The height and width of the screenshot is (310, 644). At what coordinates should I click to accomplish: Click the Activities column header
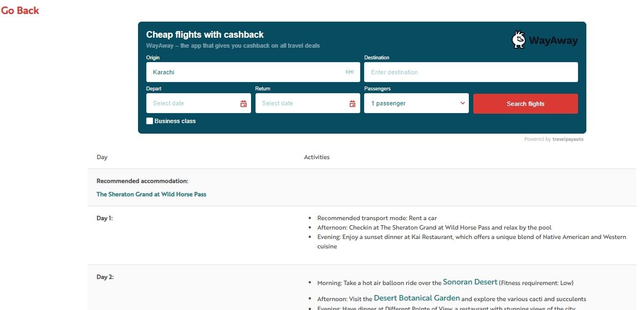(x=316, y=157)
